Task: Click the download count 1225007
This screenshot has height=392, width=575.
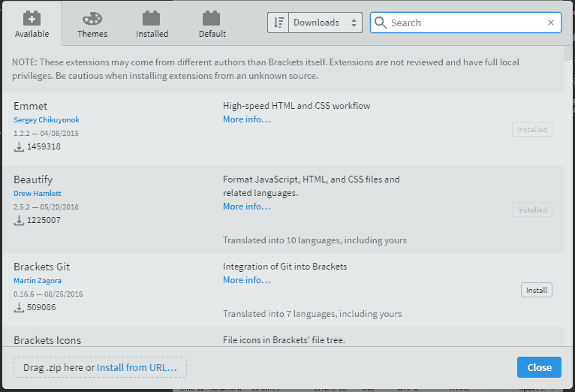Action: 44,220
